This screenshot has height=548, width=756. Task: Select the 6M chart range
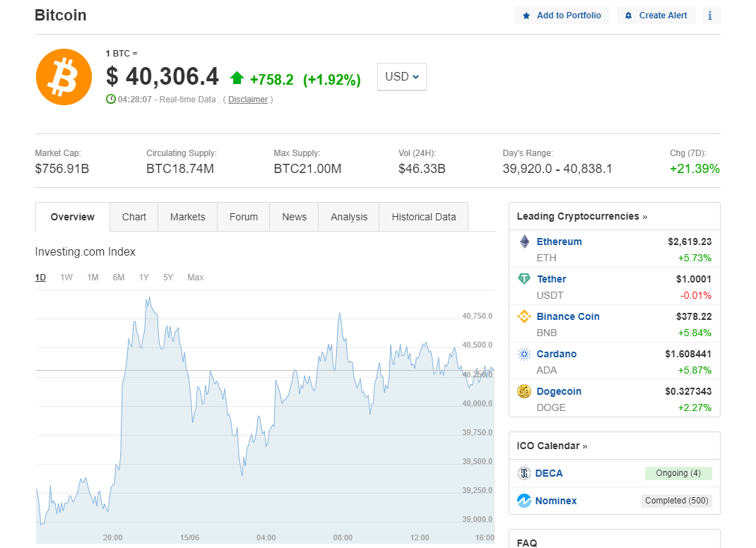[x=119, y=277]
